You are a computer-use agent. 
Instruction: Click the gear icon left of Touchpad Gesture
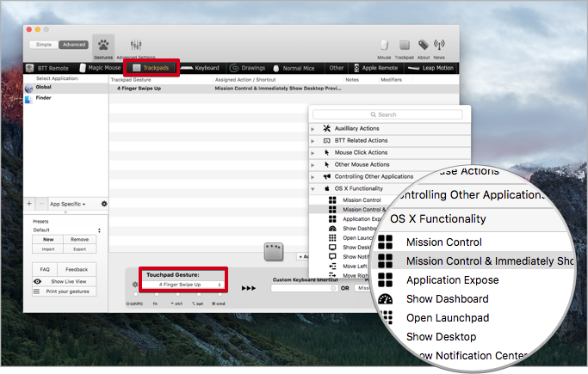[135, 285]
